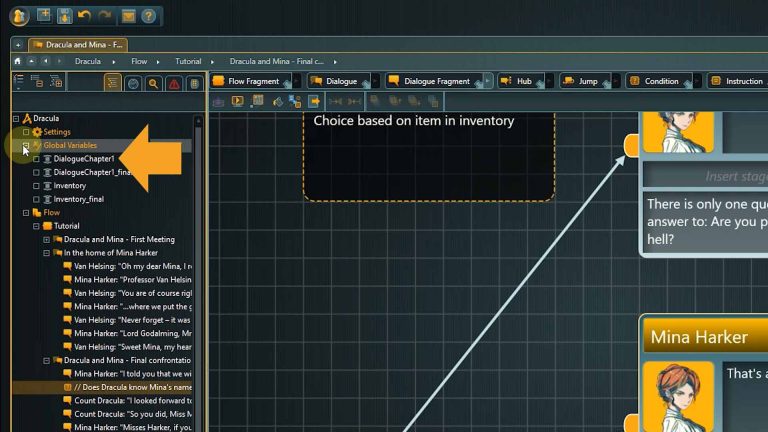768x432 pixels.
Task: Switch to the clock-shaped navigator tab
Action: click(x=133, y=84)
